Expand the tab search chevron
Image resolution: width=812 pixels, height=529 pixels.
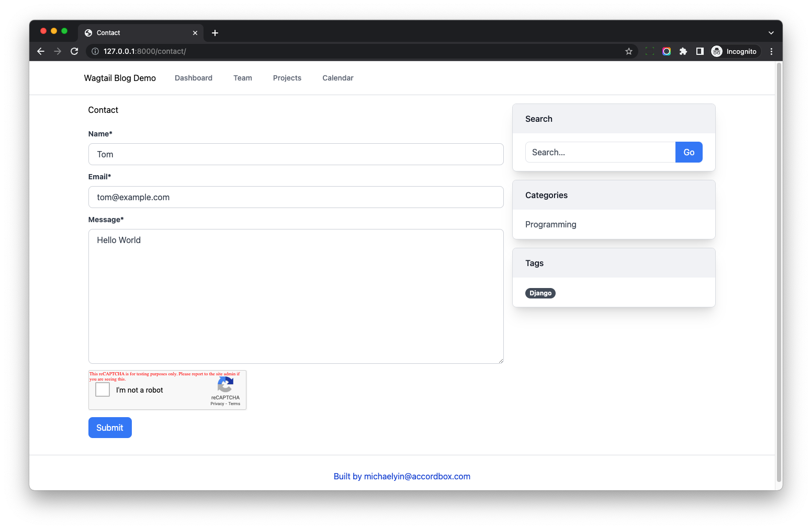[771, 33]
